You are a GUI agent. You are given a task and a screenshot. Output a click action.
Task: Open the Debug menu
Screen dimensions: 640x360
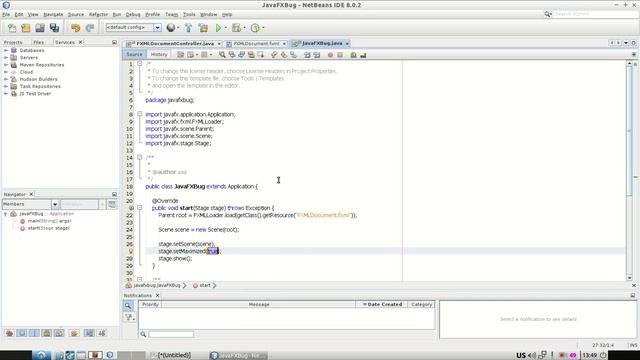tap(133, 14)
